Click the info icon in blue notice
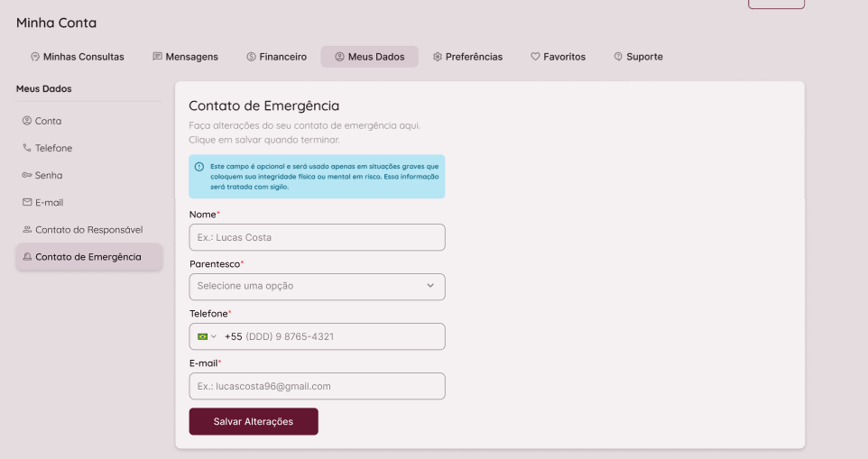This screenshot has height=459, width=868. (x=199, y=167)
